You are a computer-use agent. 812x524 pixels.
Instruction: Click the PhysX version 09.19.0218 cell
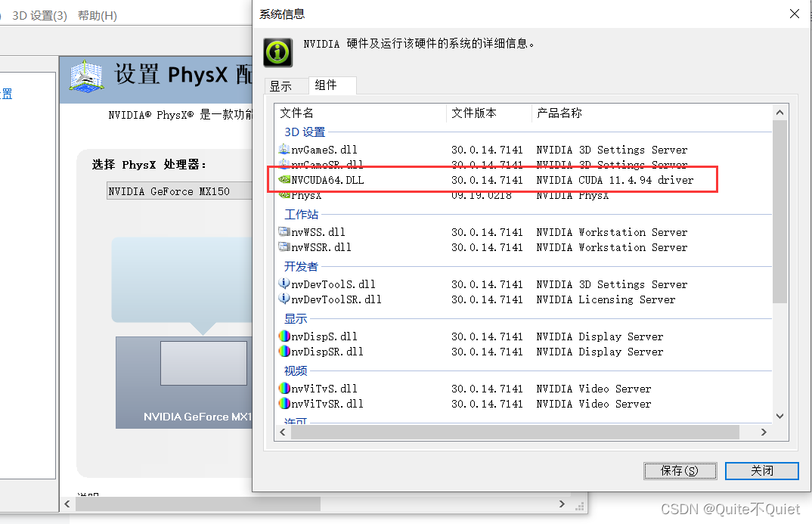tap(482, 195)
